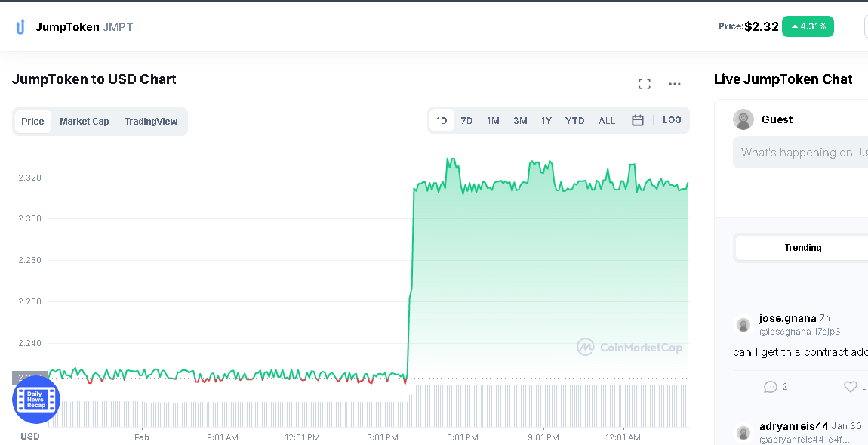Open the Daily News Recap badge
Image resolution: width=868 pixels, height=445 pixels.
pyautogui.click(x=36, y=400)
